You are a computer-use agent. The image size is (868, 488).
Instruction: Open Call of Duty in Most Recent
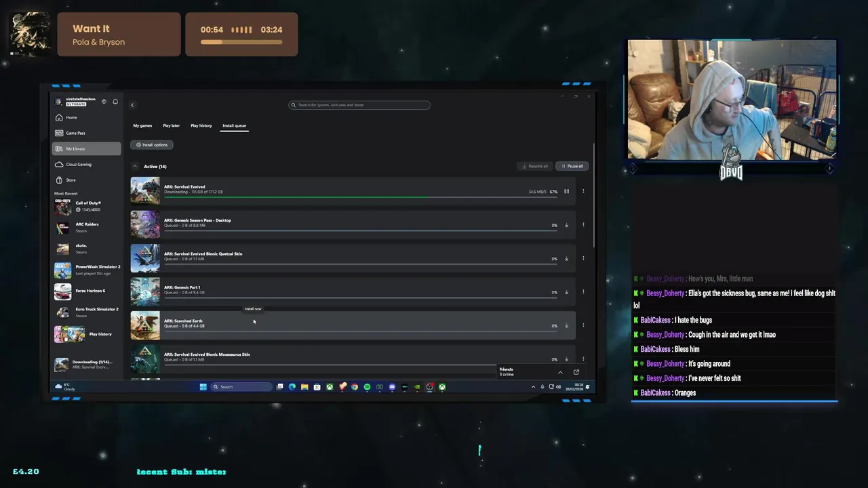[87, 206]
